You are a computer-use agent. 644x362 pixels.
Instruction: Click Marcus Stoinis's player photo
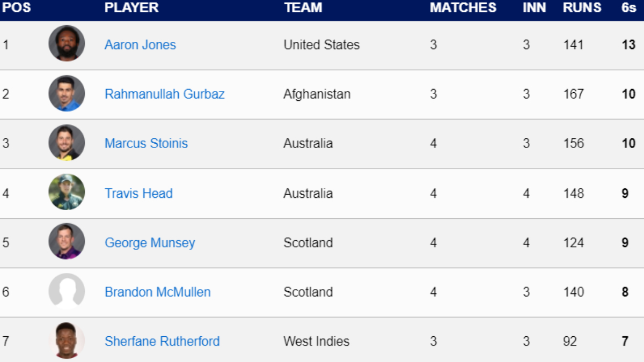(x=67, y=143)
